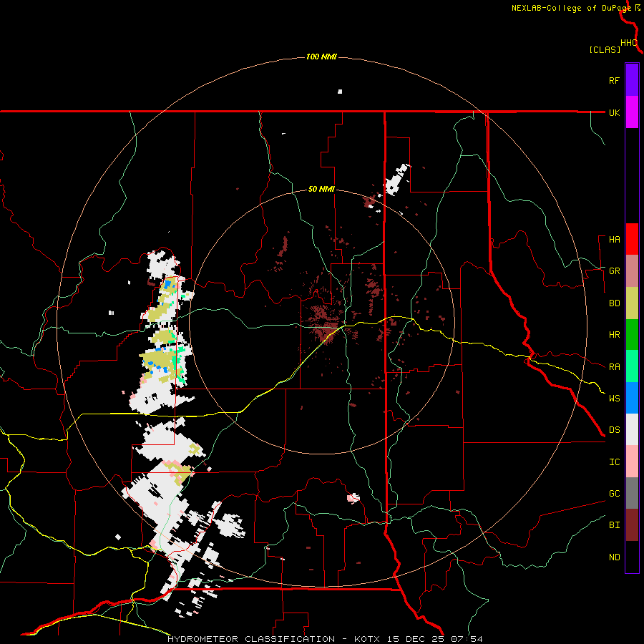Image resolution: width=644 pixels, height=644 pixels.
Task: Click the 50 NMI range ring label
Action: (x=321, y=190)
